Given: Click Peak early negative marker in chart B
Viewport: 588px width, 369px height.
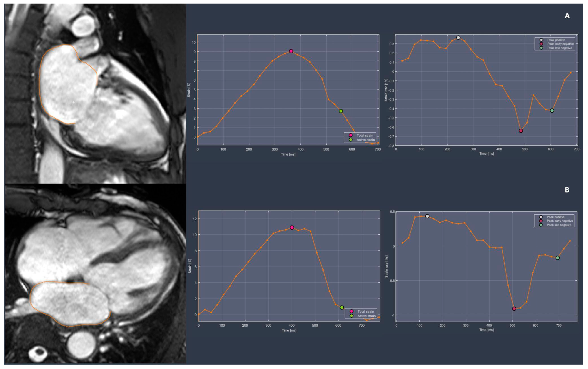Looking at the screenshot, I should coord(514,309).
